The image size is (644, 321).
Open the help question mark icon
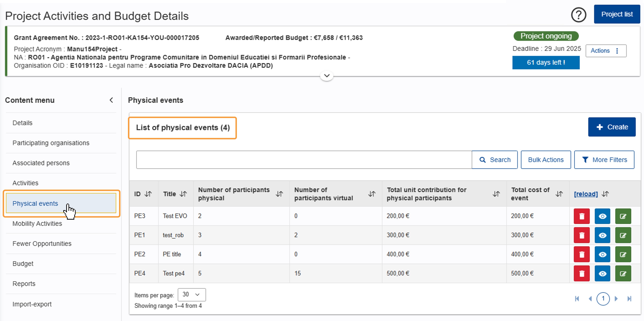[579, 15]
